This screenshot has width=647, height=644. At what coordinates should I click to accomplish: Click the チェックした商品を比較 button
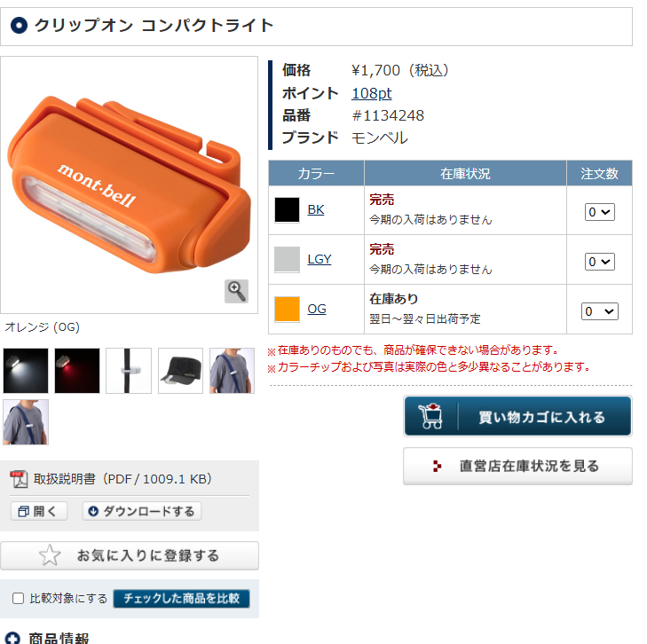coord(182,598)
